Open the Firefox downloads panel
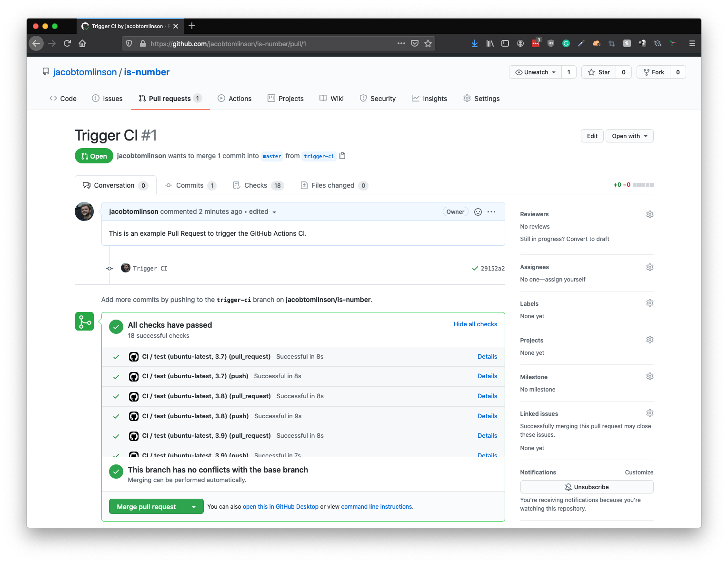This screenshot has width=728, height=563. pos(474,43)
